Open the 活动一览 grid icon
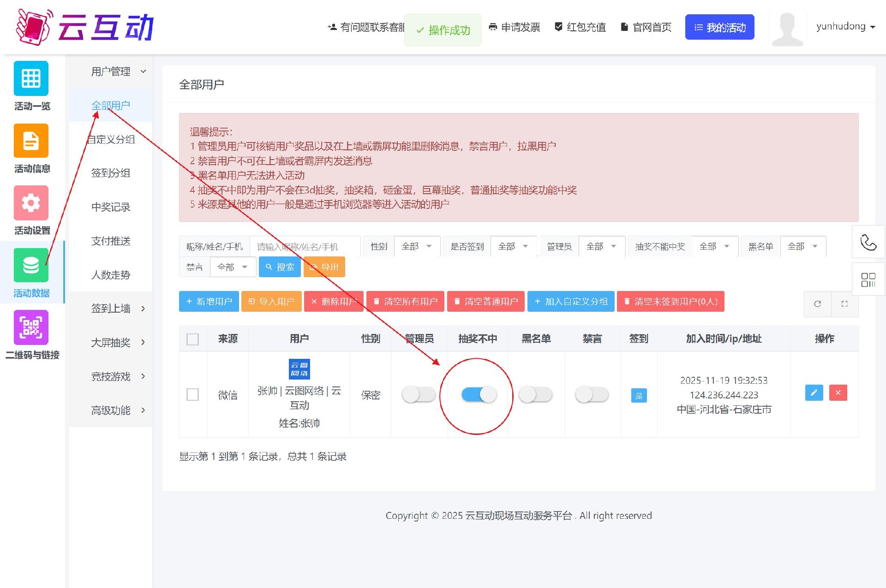886x588 pixels. tap(31, 78)
